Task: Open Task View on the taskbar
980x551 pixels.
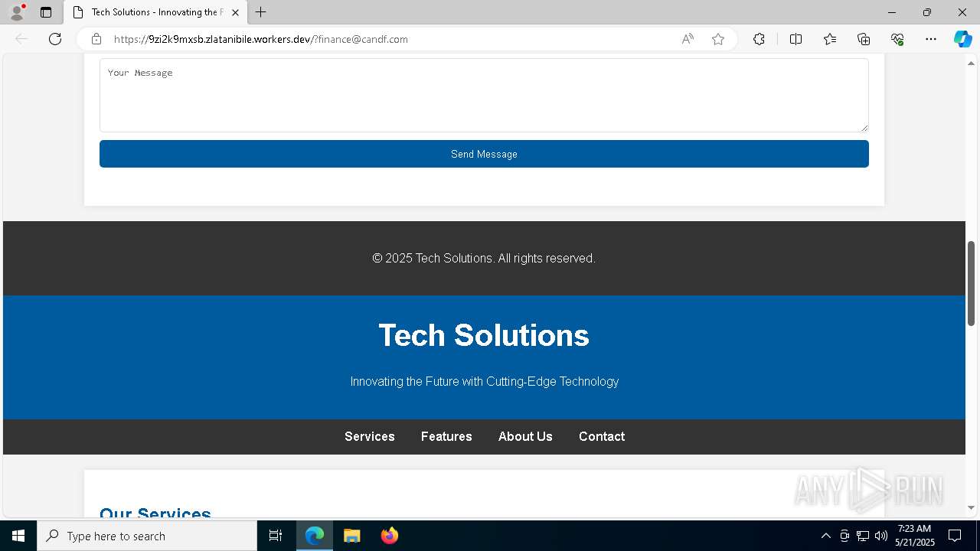Action: [x=276, y=536]
